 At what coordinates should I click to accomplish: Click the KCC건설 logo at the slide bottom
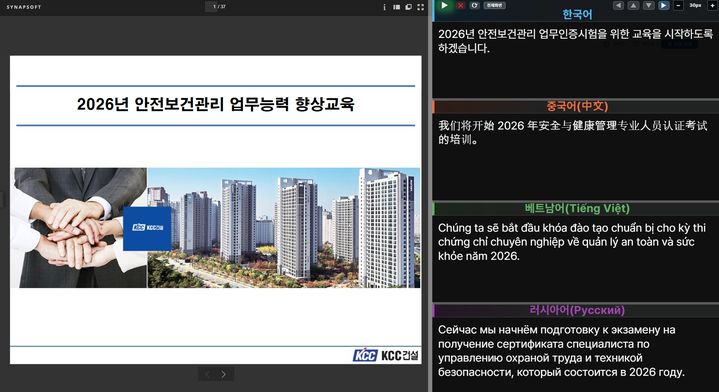click(386, 355)
